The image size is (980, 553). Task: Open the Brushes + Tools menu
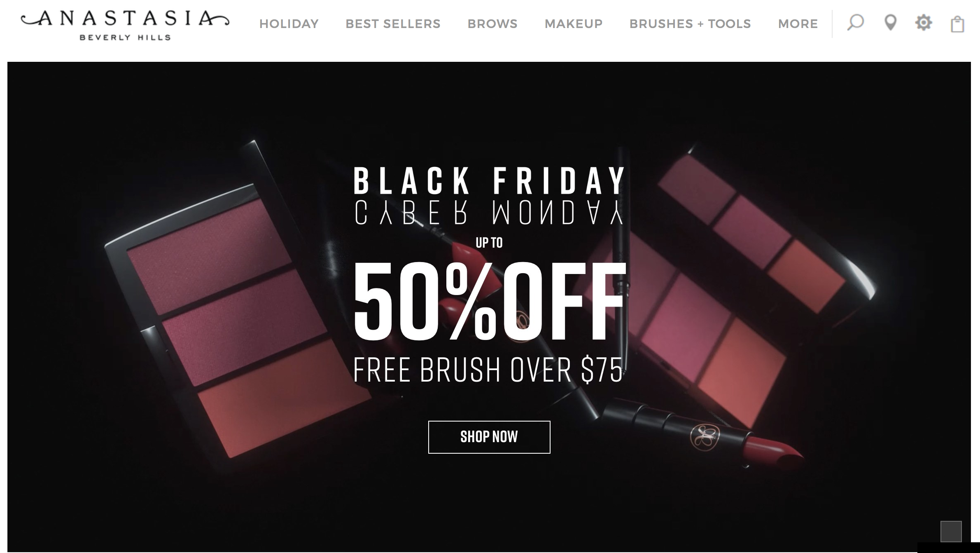click(690, 24)
